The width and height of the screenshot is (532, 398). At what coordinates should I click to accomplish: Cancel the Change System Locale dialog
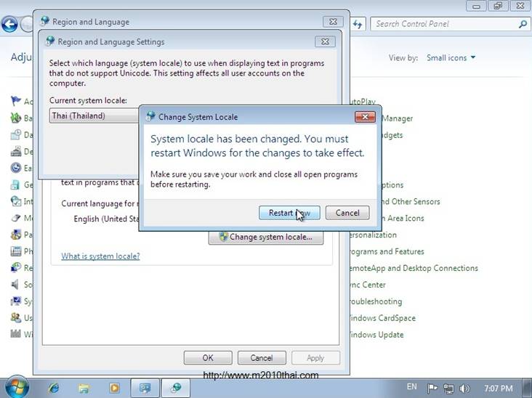[347, 213]
